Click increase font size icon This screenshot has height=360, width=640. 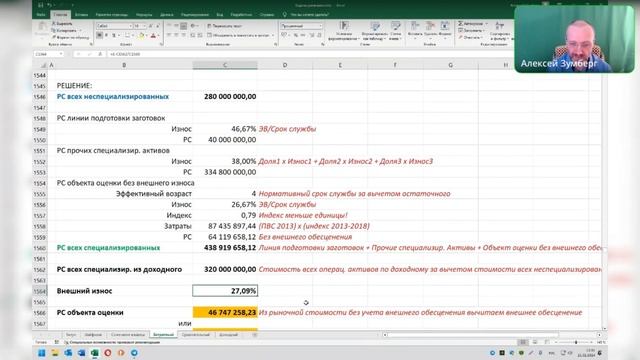pos(150,26)
